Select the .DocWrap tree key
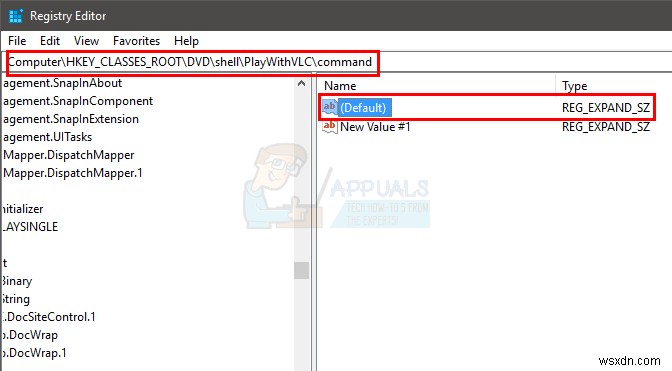Image resolution: width=672 pixels, height=371 pixels. [x=30, y=335]
